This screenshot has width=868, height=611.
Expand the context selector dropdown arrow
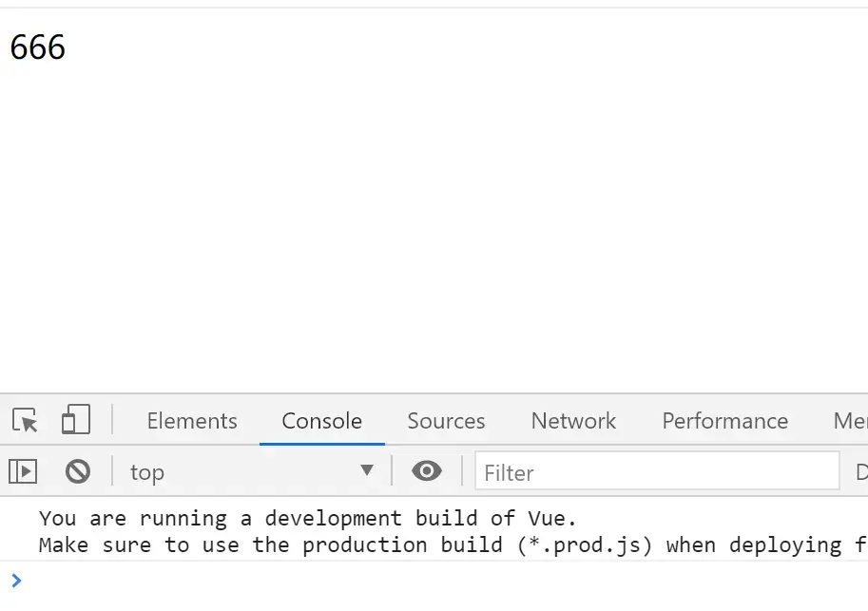[x=367, y=471]
